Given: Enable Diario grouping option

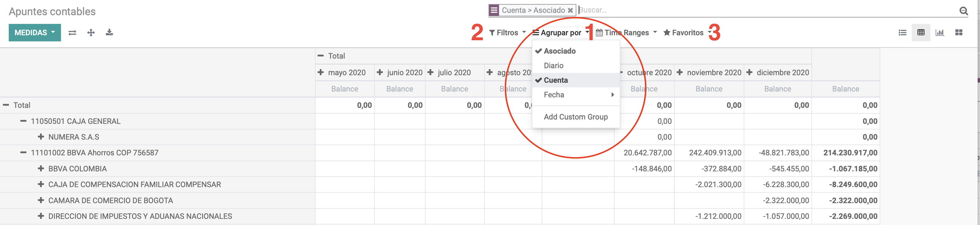Looking at the screenshot, I should click(553, 66).
